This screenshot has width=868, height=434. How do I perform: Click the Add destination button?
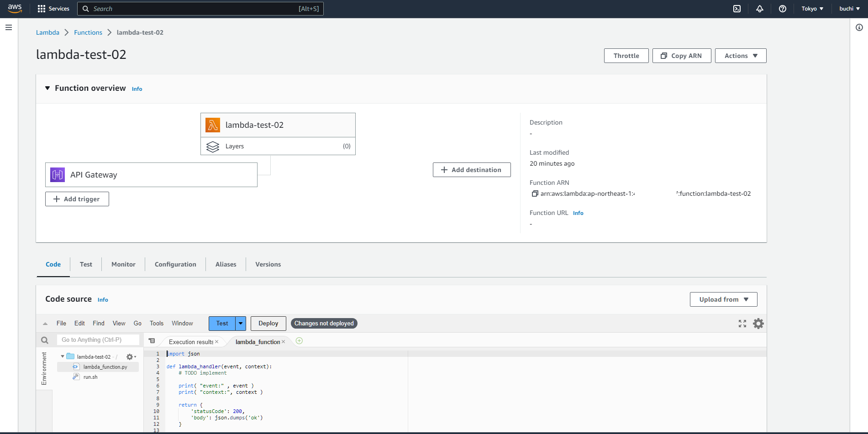tap(472, 170)
